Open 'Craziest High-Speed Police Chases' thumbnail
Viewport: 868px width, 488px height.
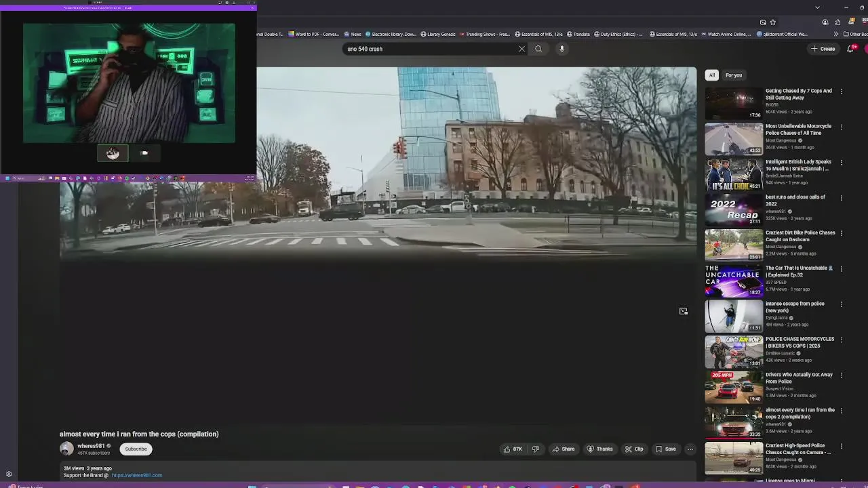734,458
